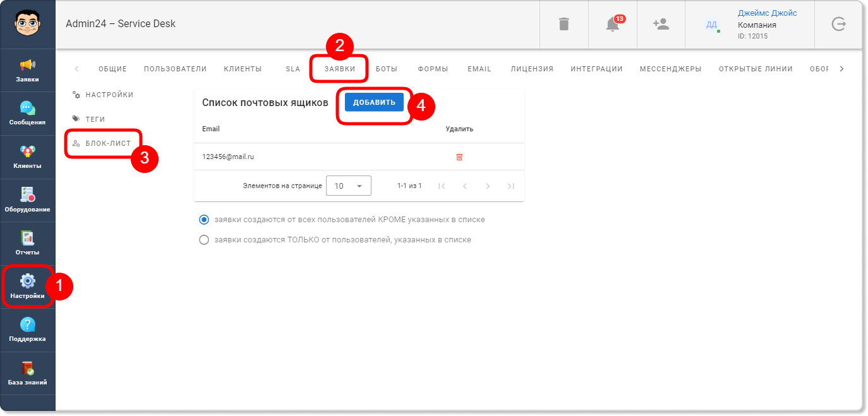Viewport: 868px width, 416px height.
Task: Open Отчеты in the left sidebar
Action: pyautogui.click(x=28, y=244)
